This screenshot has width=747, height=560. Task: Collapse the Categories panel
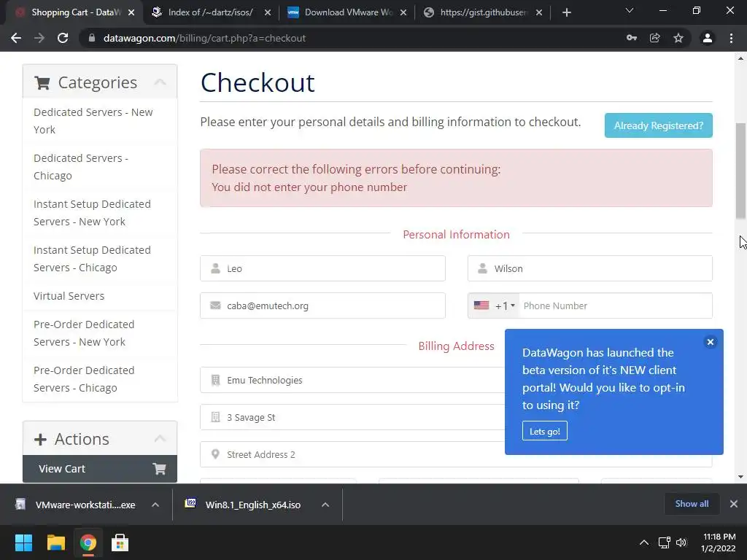(160, 82)
